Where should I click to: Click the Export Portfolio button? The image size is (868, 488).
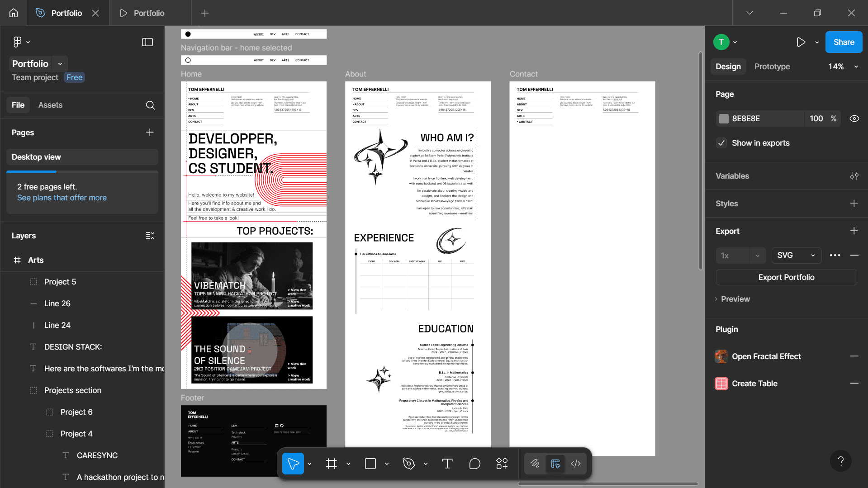coord(786,277)
